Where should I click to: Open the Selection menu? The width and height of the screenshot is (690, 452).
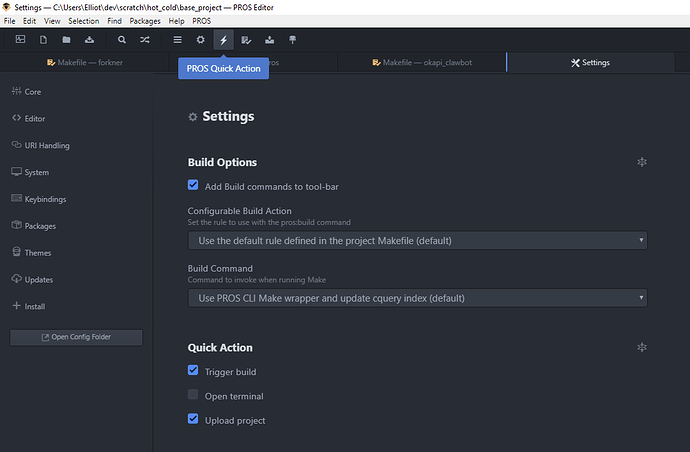(84, 21)
